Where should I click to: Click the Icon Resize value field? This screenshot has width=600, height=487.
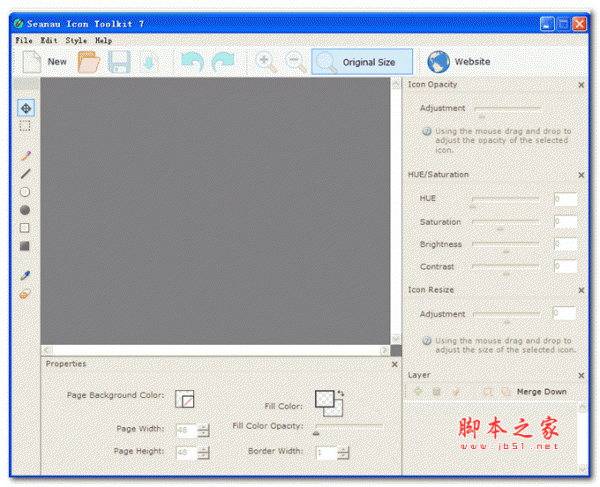coord(564,313)
